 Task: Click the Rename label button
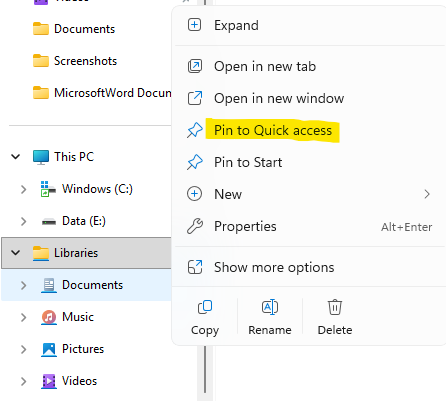[270, 330]
